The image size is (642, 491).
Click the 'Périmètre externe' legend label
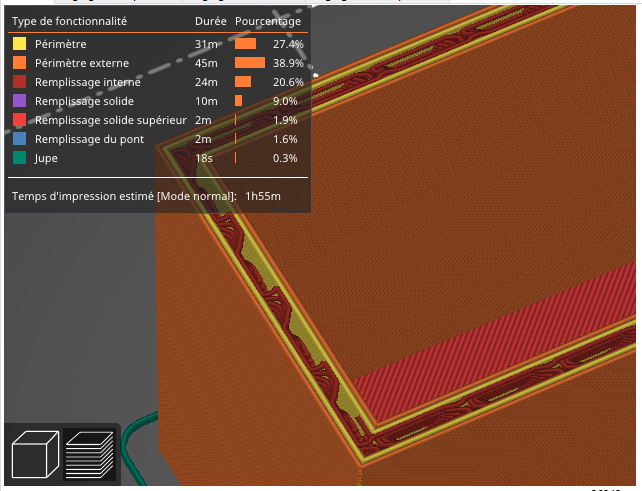coord(82,63)
